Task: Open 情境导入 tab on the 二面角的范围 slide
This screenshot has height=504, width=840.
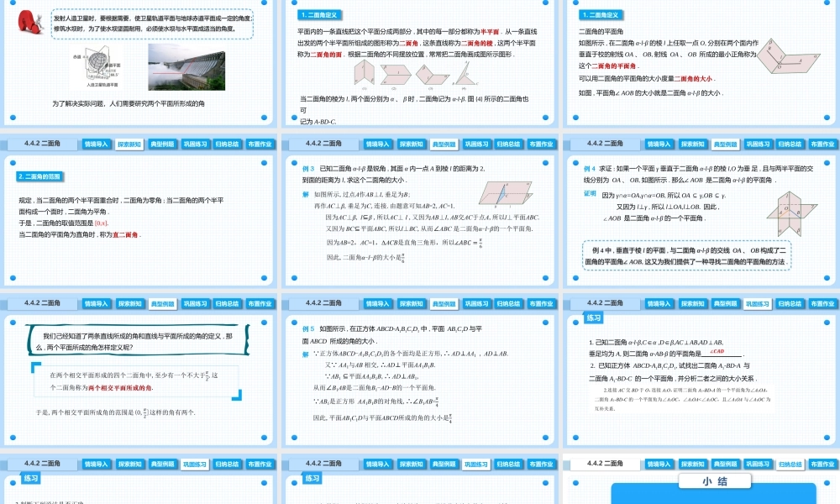Action: tap(97, 144)
